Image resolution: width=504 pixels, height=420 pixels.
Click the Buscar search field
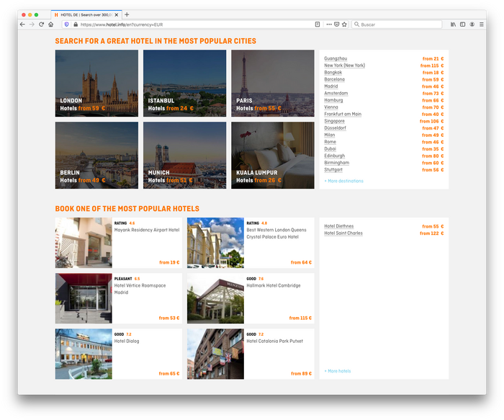click(x=397, y=24)
